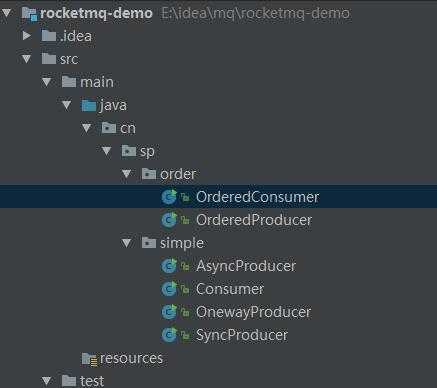Click the E:\idea\mq\rocketmq-demo path text
437x388 pixels.
(256, 14)
